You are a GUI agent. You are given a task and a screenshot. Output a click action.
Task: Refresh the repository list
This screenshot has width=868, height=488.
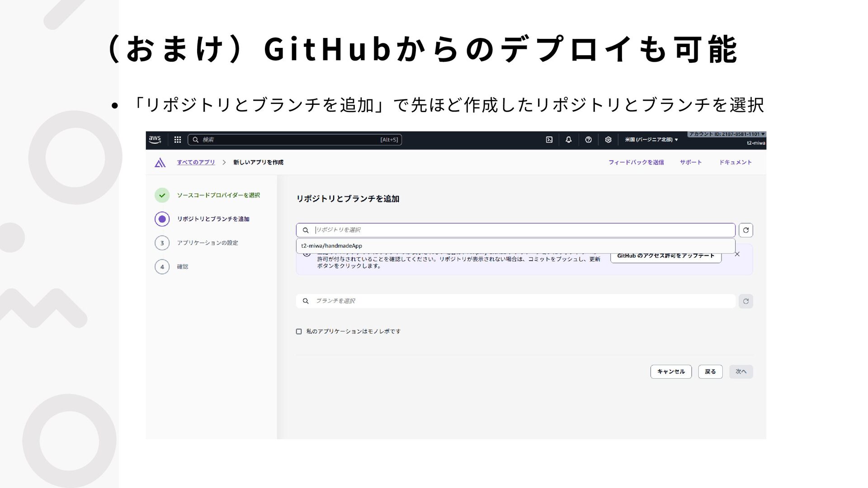(745, 230)
